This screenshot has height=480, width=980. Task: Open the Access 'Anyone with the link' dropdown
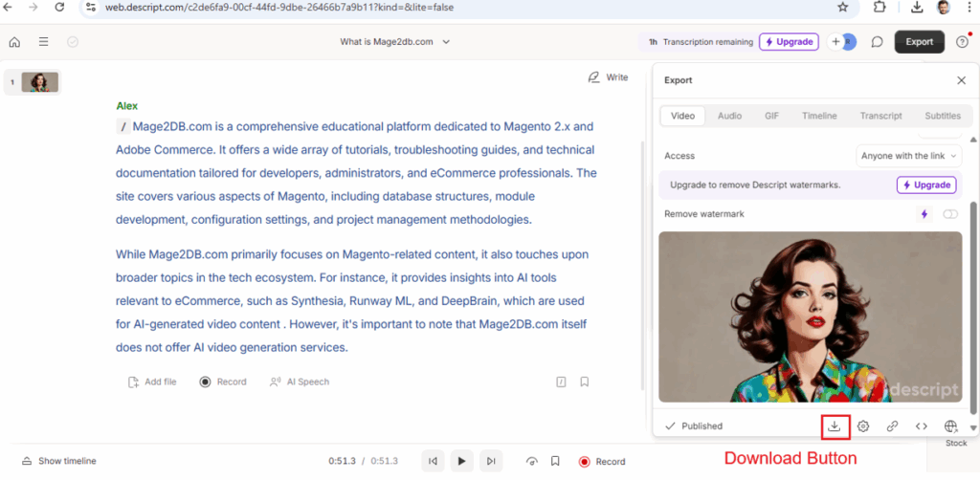click(909, 156)
